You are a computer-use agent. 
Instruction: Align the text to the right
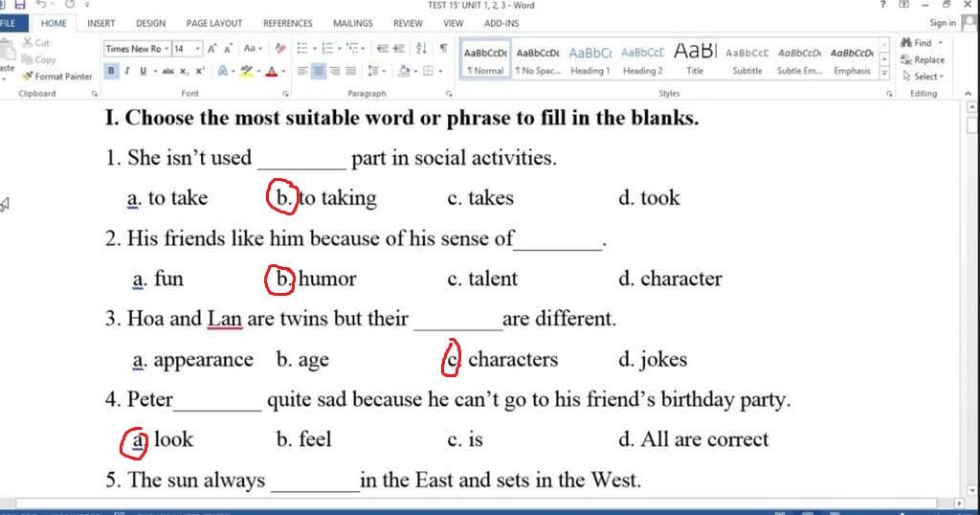point(335,71)
